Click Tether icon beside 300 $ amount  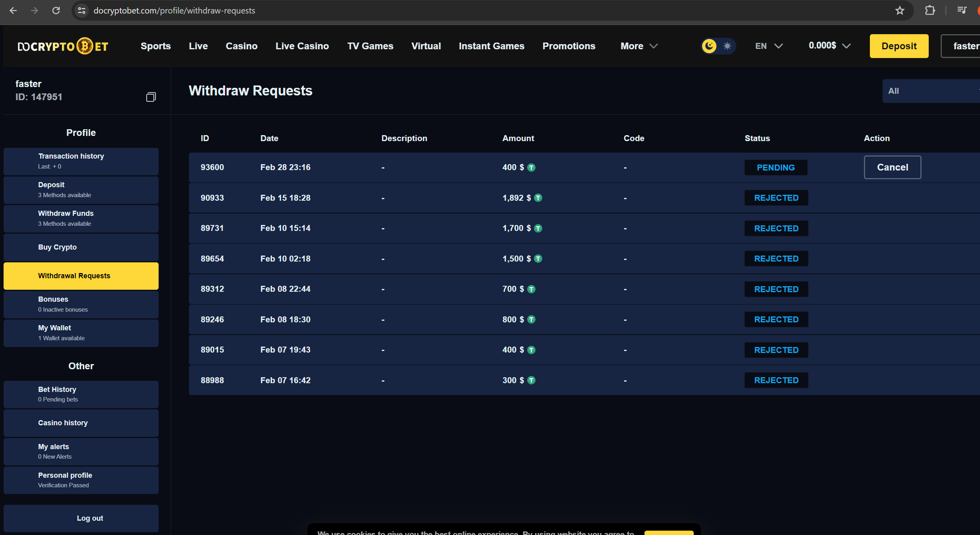click(531, 380)
